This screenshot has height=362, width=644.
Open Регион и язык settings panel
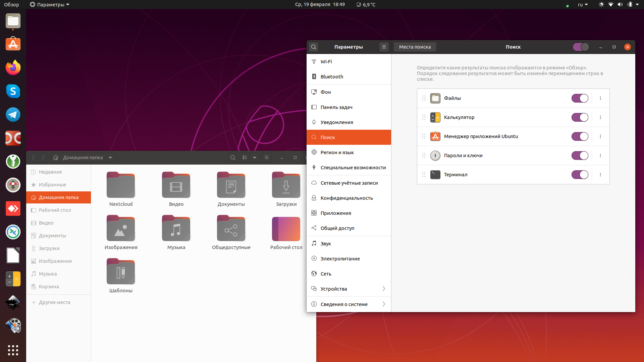[349, 153]
